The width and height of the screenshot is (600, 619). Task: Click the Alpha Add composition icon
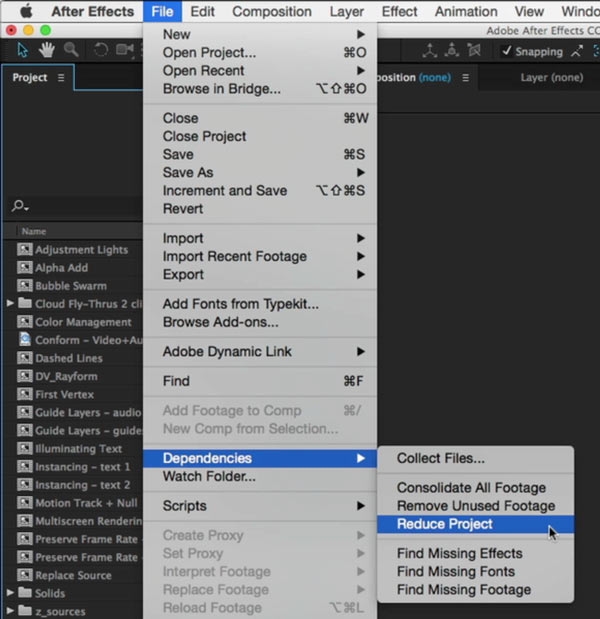tap(24, 267)
